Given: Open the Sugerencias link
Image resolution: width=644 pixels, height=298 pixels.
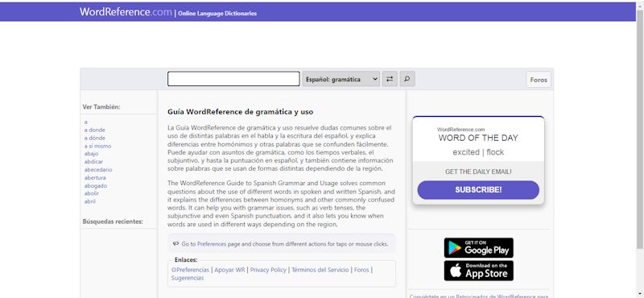Looking at the screenshot, I should click(188, 278).
